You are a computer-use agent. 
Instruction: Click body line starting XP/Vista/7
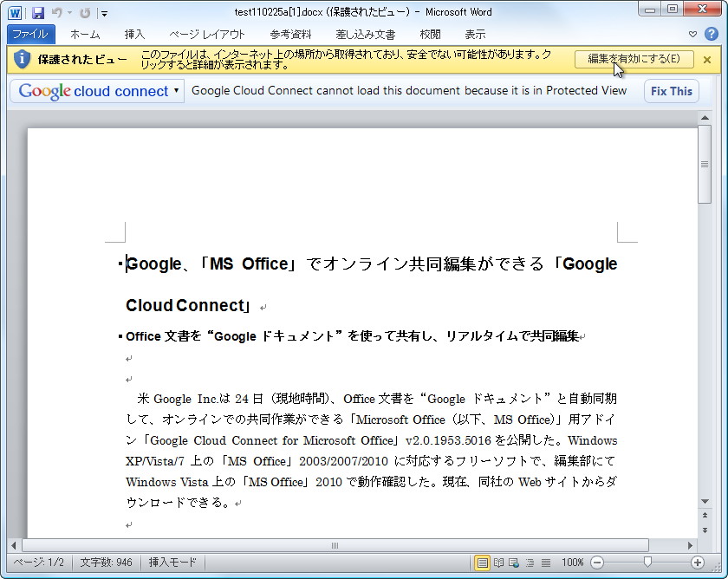pyautogui.click(x=371, y=461)
